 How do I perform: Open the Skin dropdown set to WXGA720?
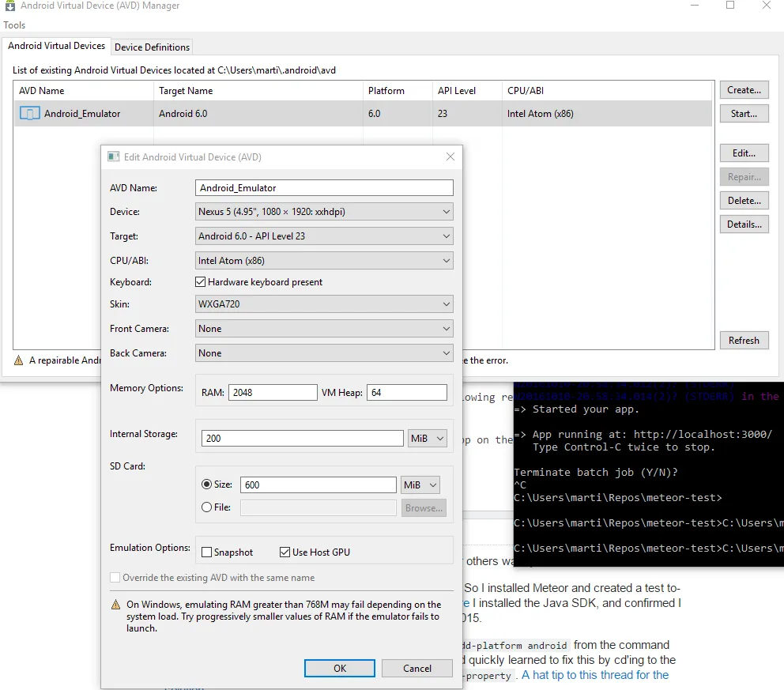324,304
